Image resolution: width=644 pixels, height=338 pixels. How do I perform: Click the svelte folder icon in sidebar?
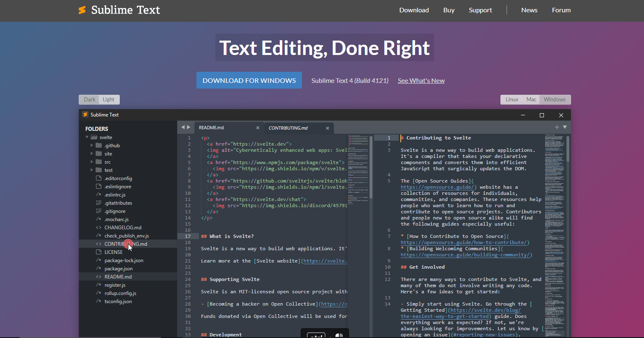click(94, 137)
